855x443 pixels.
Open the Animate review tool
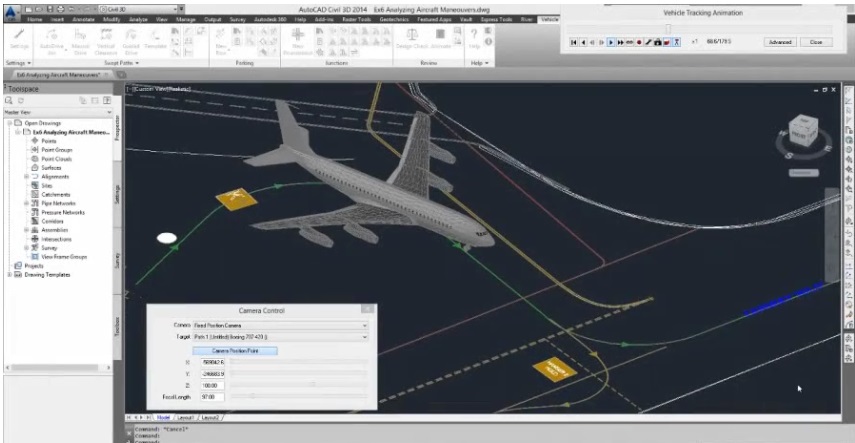(x=441, y=39)
